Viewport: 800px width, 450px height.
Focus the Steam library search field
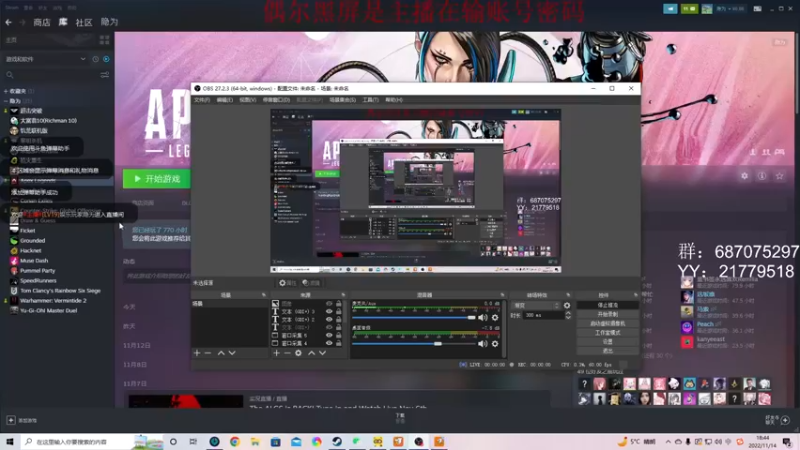(51, 75)
